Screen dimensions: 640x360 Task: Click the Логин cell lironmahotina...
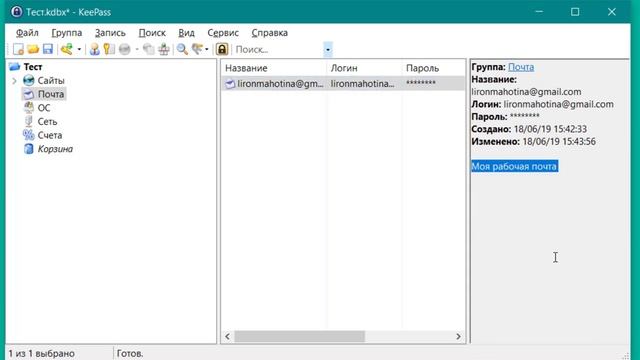coord(362,84)
